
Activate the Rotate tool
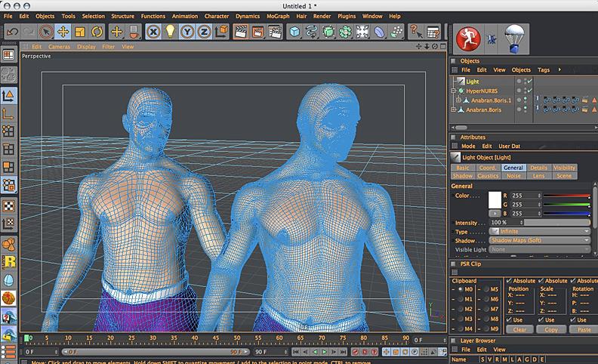point(97,32)
